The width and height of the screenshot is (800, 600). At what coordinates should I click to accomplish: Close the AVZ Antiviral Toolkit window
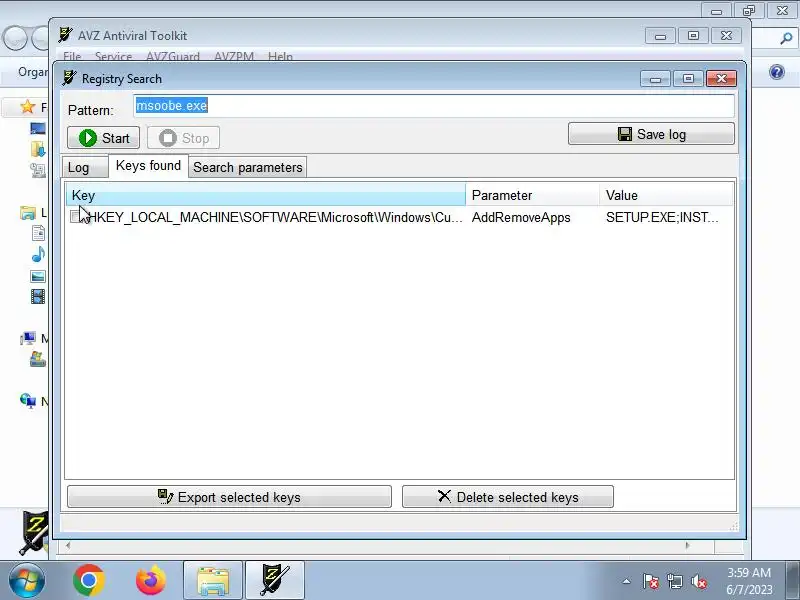[x=727, y=36]
